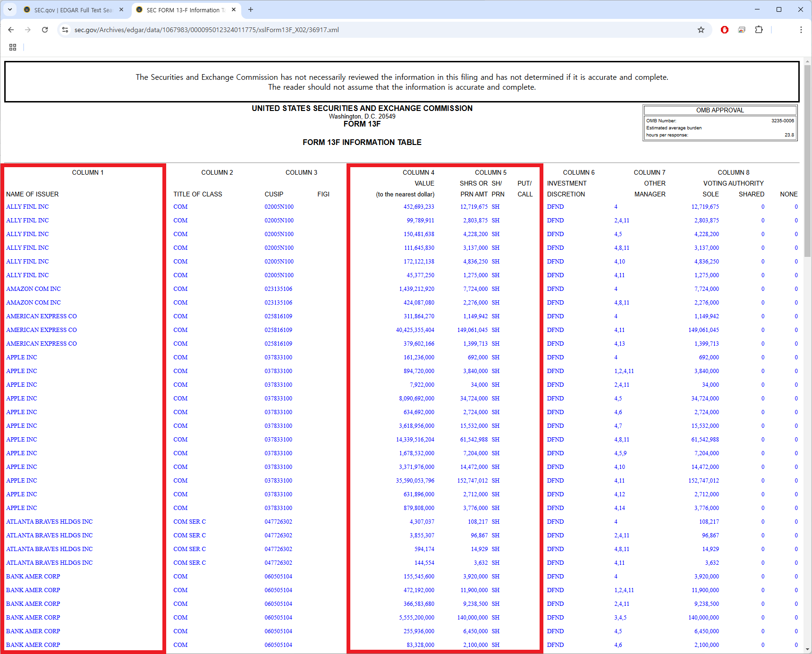Close the SEC FORM 13-F Information tab

[234, 9]
